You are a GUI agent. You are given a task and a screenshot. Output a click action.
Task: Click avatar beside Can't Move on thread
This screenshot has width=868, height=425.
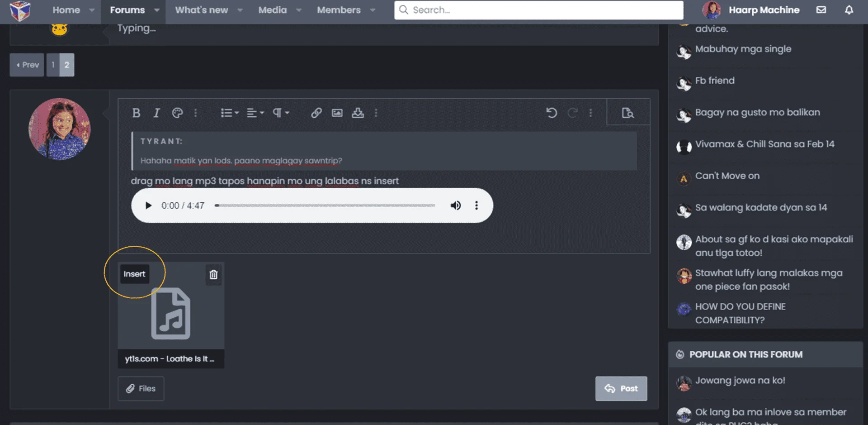point(684,179)
